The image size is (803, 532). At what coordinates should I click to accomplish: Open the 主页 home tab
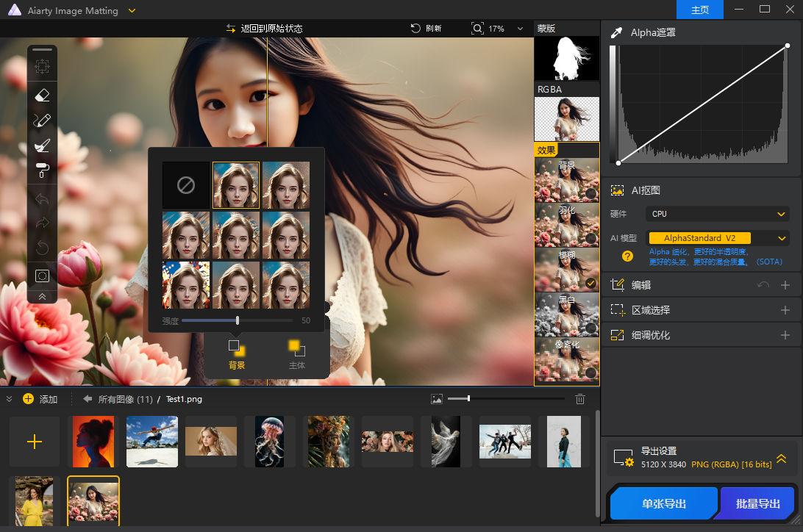click(x=700, y=10)
